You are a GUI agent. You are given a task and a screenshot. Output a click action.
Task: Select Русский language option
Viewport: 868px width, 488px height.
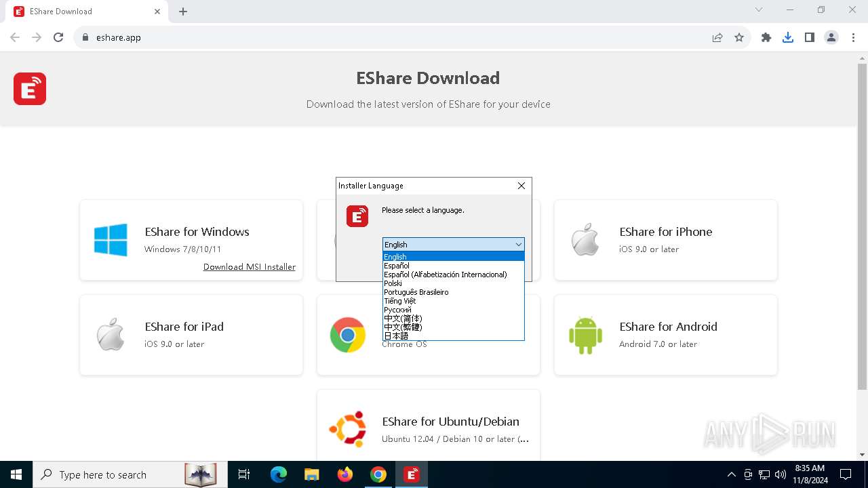pyautogui.click(x=453, y=310)
